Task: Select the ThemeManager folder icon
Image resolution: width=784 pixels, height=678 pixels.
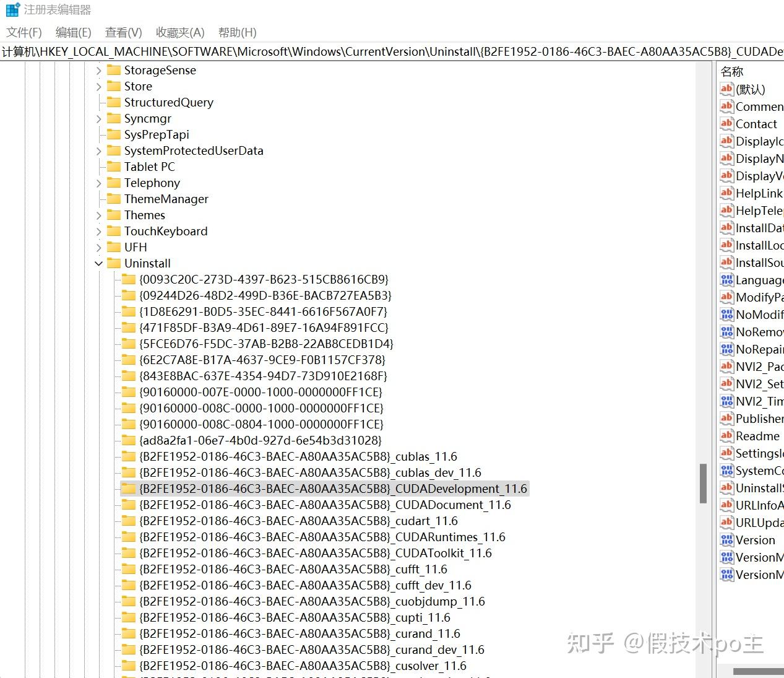Action: click(113, 199)
